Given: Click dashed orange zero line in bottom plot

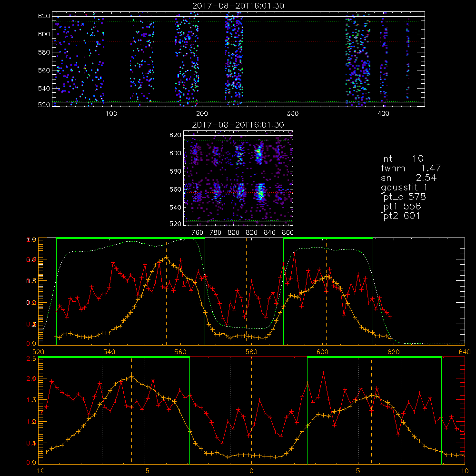Looking at the screenshot, I should (x=251, y=410).
